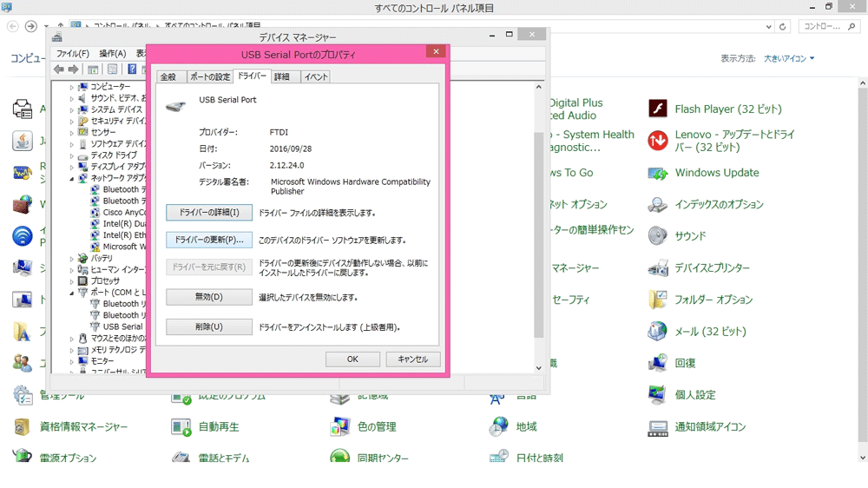Open 地域 globe icon
The height and width of the screenshot is (488, 868).
(x=499, y=426)
